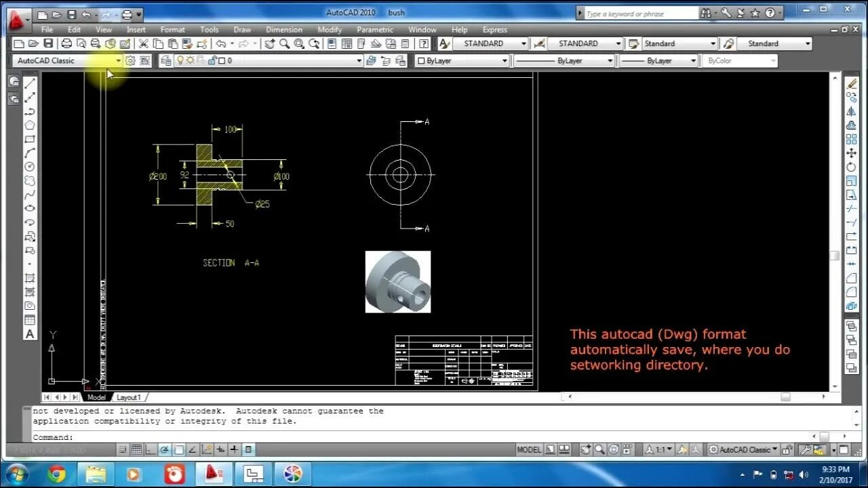Click the Zoom Realtime magnifier icon
868x488 pixels.
[x=285, y=43]
